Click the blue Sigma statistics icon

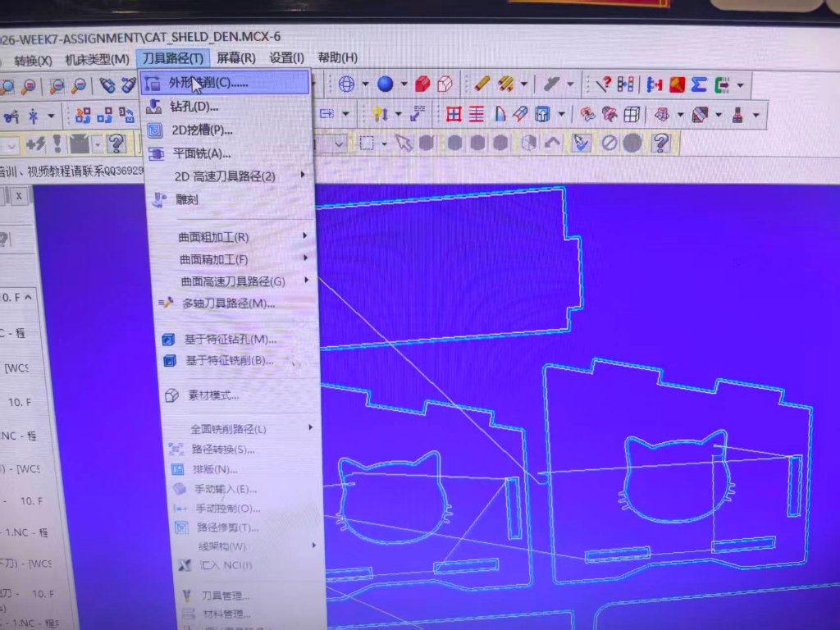[x=699, y=84]
